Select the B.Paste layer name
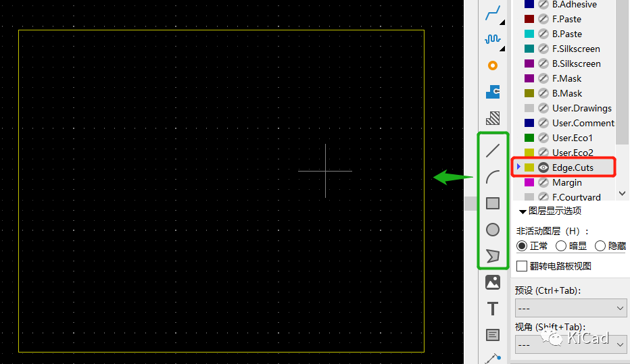 (x=567, y=34)
